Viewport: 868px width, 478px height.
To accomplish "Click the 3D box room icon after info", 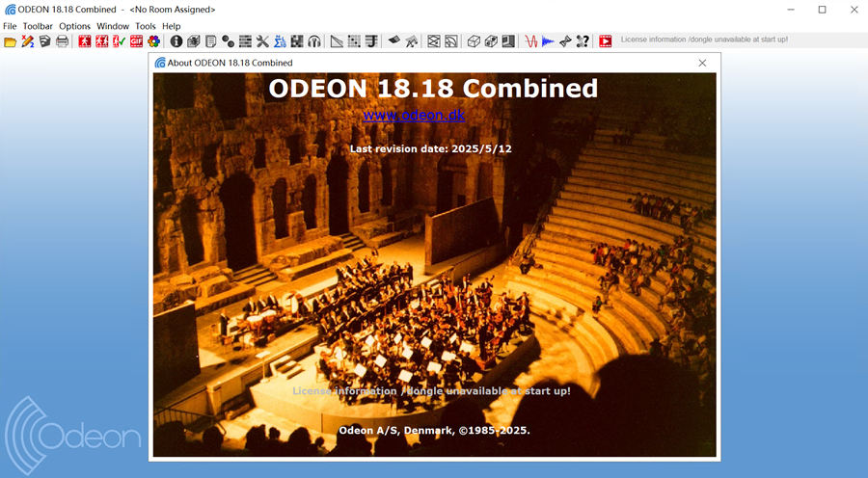I will coord(193,40).
